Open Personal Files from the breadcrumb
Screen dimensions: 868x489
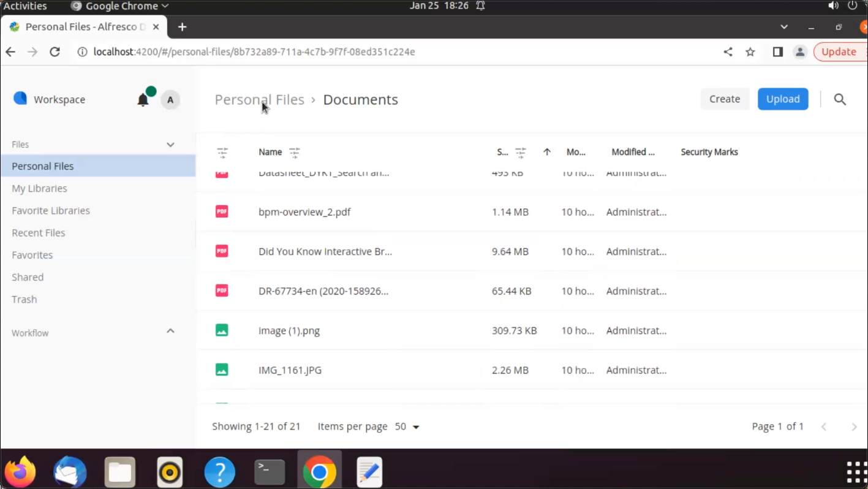[259, 99]
